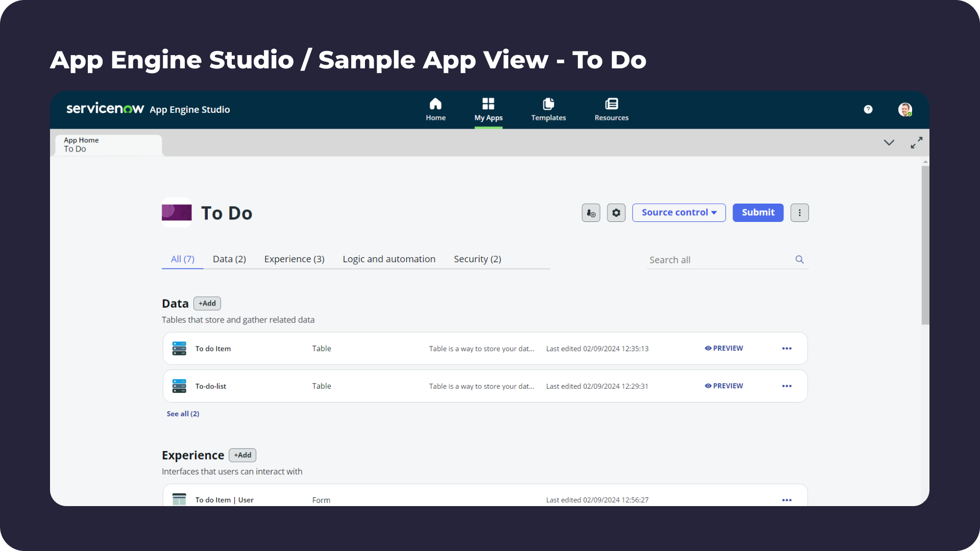Open the To-do-list row ellipsis menu
This screenshot has width=980, height=551.
787,386
